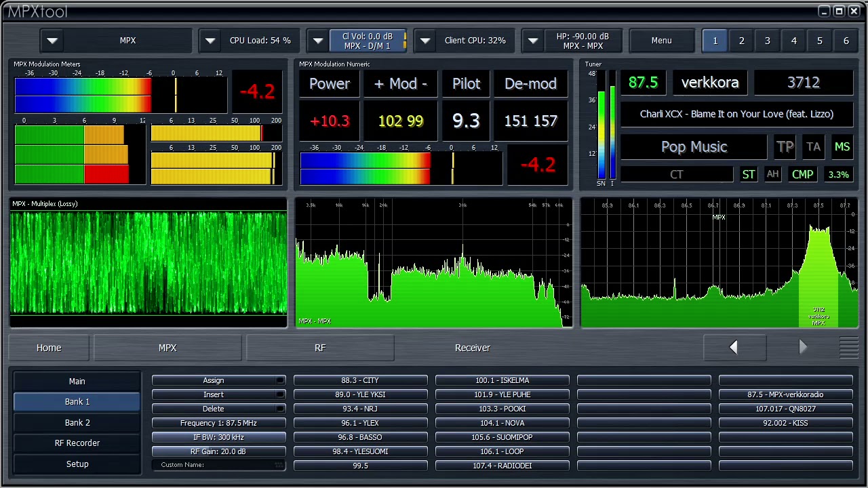
Task: Open the MPX tab
Action: pyautogui.click(x=167, y=348)
